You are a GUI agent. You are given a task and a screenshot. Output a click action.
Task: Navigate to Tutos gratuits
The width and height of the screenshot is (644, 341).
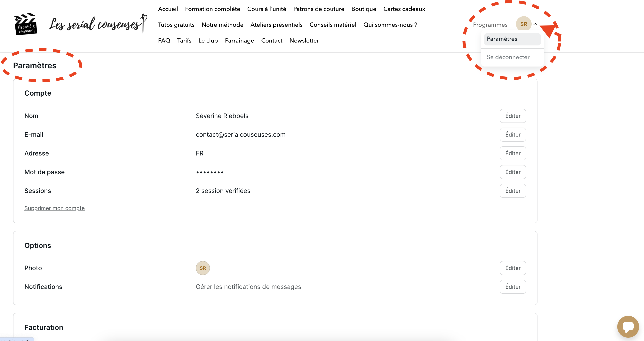(x=176, y=25)
